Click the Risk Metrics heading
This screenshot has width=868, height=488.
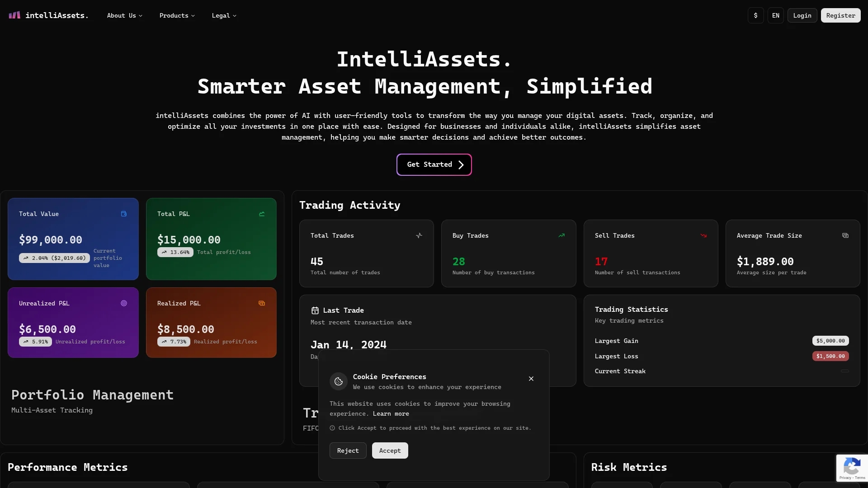point(629,467)
